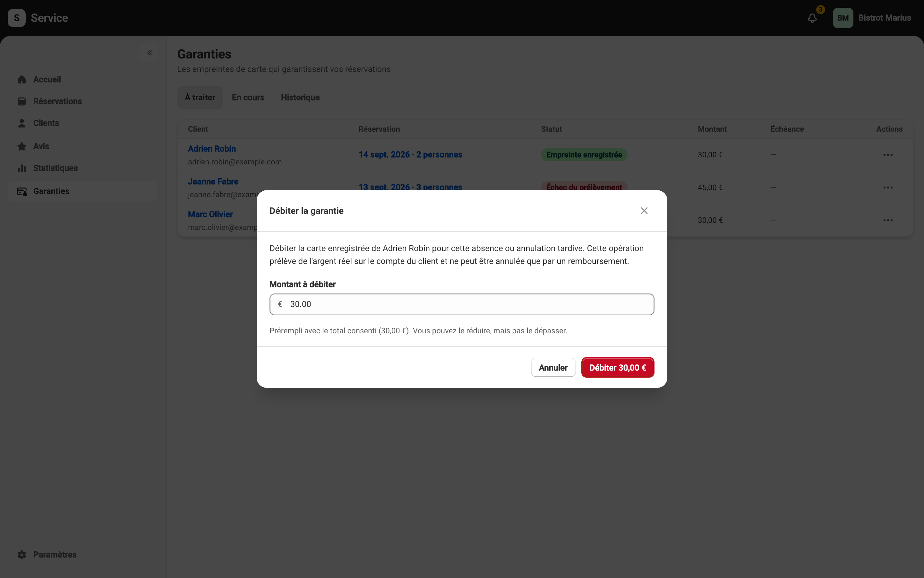Screen dimensions: 924x578
Task: Open client Marc Olivier link
Action: [x=210, y=215]
